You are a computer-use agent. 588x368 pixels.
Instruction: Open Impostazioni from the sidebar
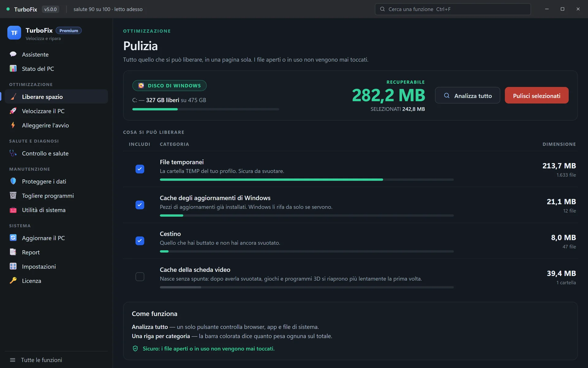(56, 266)
